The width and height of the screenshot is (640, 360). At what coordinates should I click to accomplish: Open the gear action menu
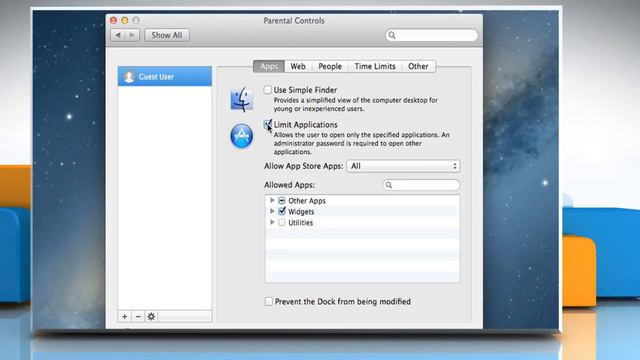coord(151,316)
